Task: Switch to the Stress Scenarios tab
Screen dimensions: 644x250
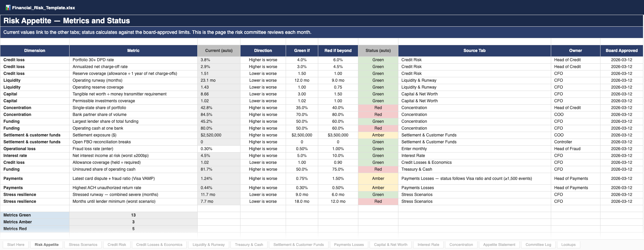Action: point(83,245)
